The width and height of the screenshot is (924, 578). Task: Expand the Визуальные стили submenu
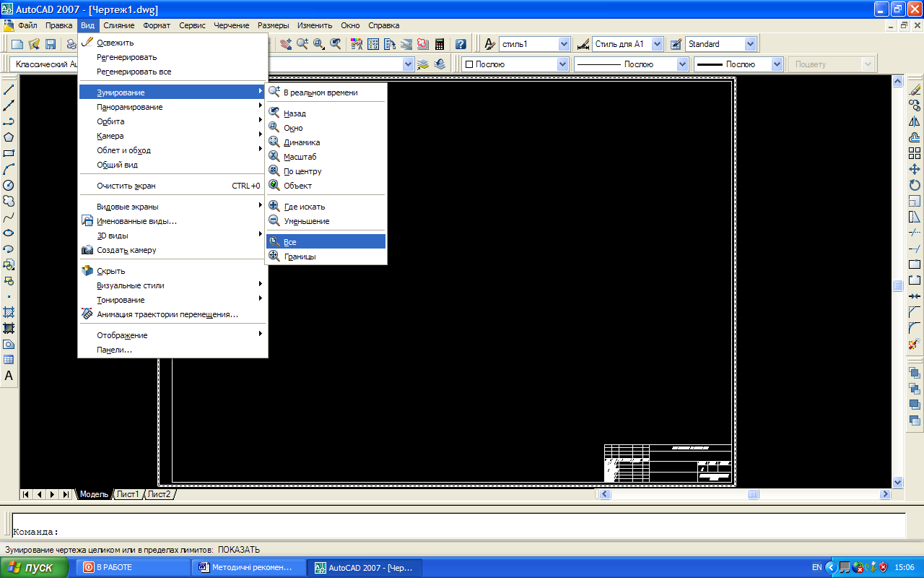click(x=173, y=285)
